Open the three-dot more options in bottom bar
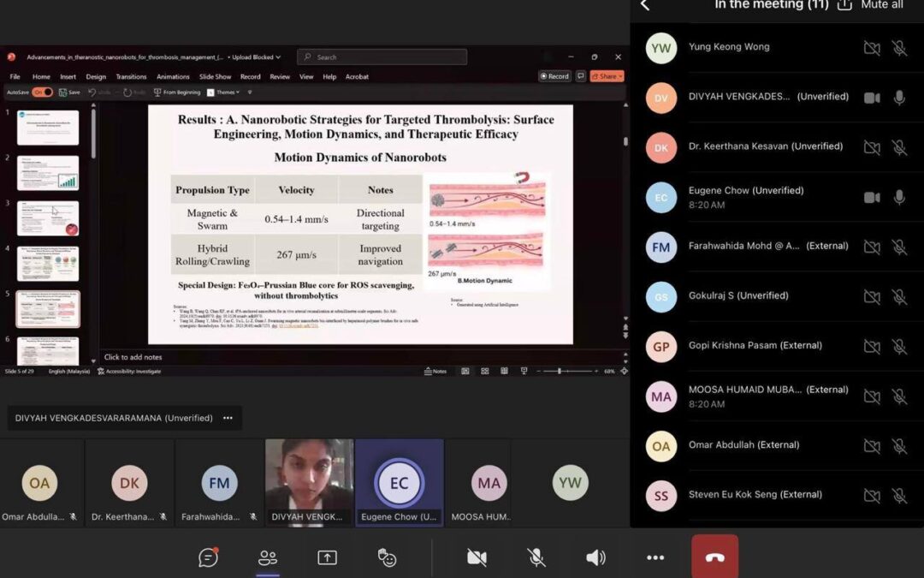924x578 pixels. [655, 557]
